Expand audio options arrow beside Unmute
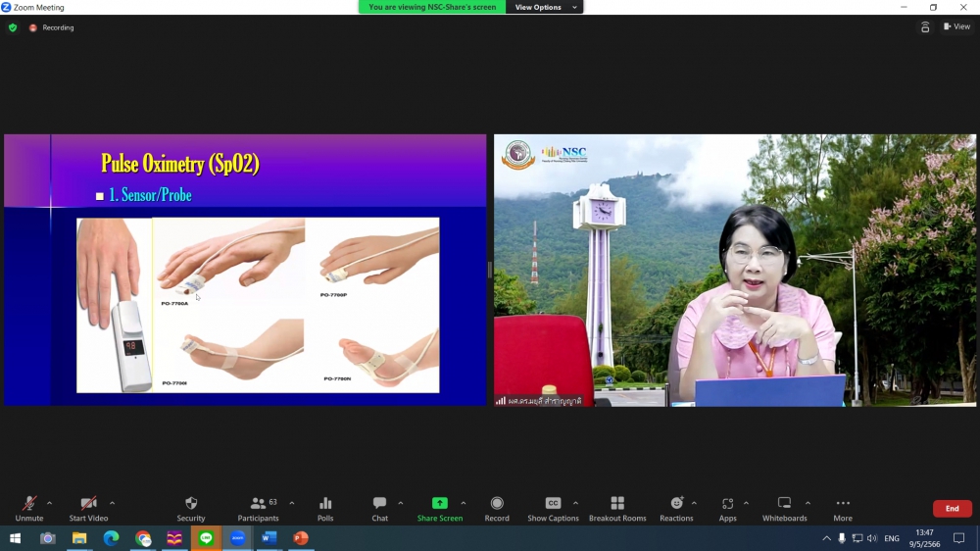Viewport: 980px width, 551px height. click(49, 503)
